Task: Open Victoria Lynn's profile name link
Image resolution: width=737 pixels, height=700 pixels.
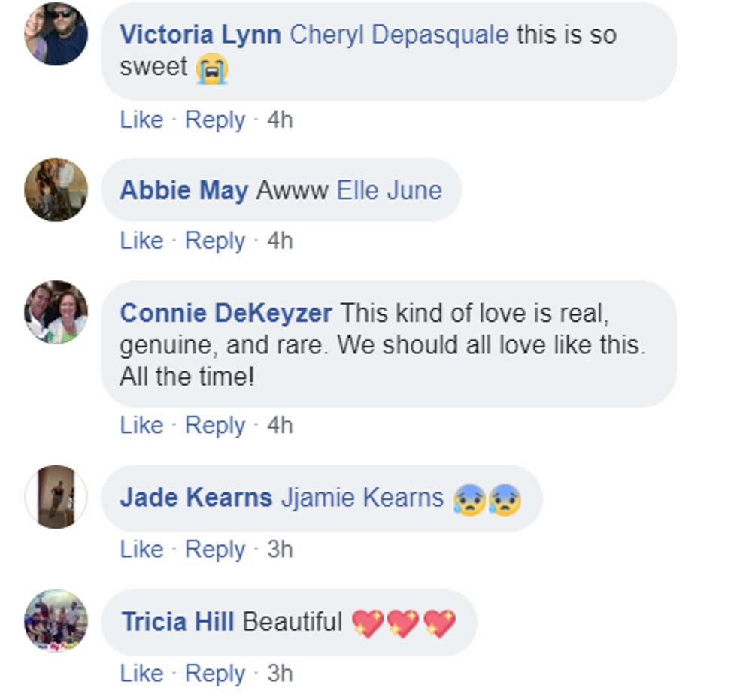Action: click(200, 35)
